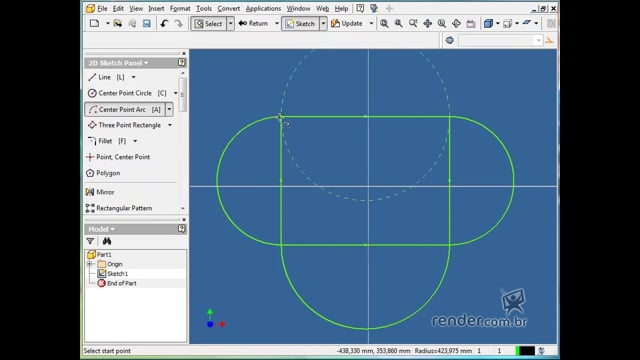
Task: Click the Rotate view icon
Action: 456,24
